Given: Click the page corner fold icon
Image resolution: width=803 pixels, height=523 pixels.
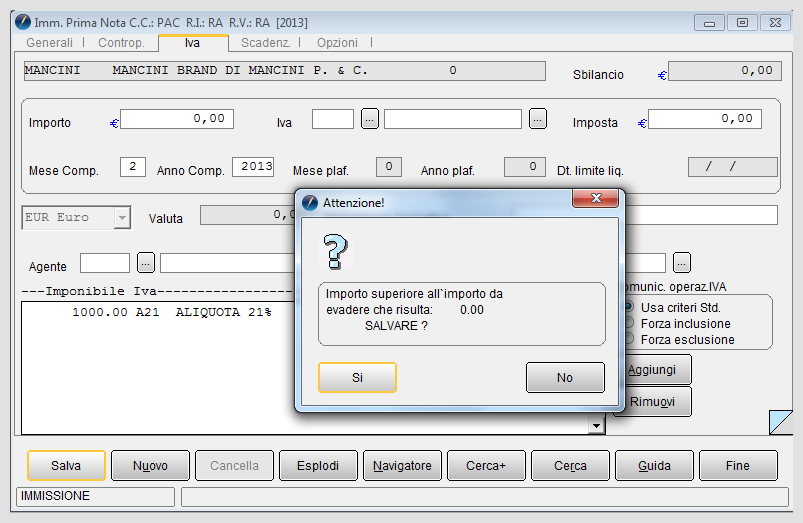Looking at the screenshot, I should pyautogui.click(x=780, y=422).
